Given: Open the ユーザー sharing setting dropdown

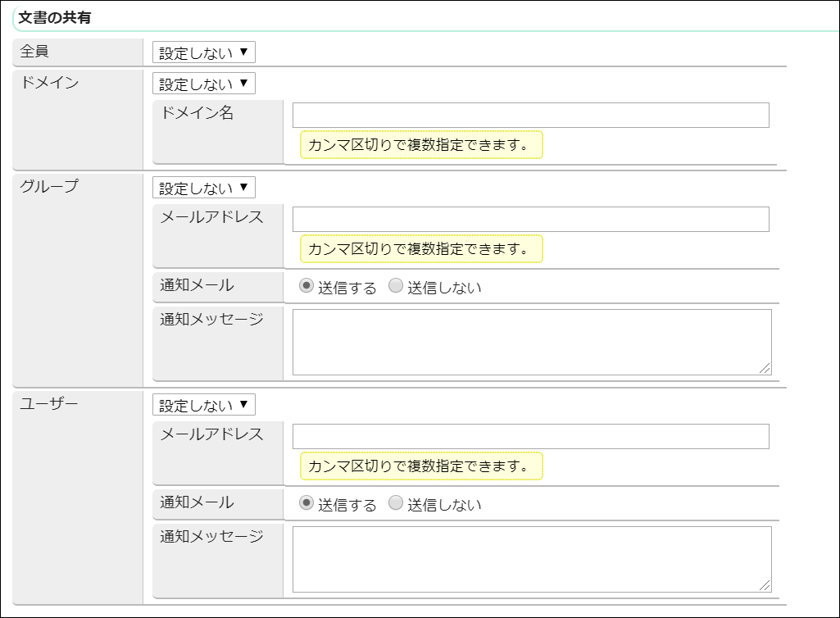Looking at the screenshot, I should [202, 404].
